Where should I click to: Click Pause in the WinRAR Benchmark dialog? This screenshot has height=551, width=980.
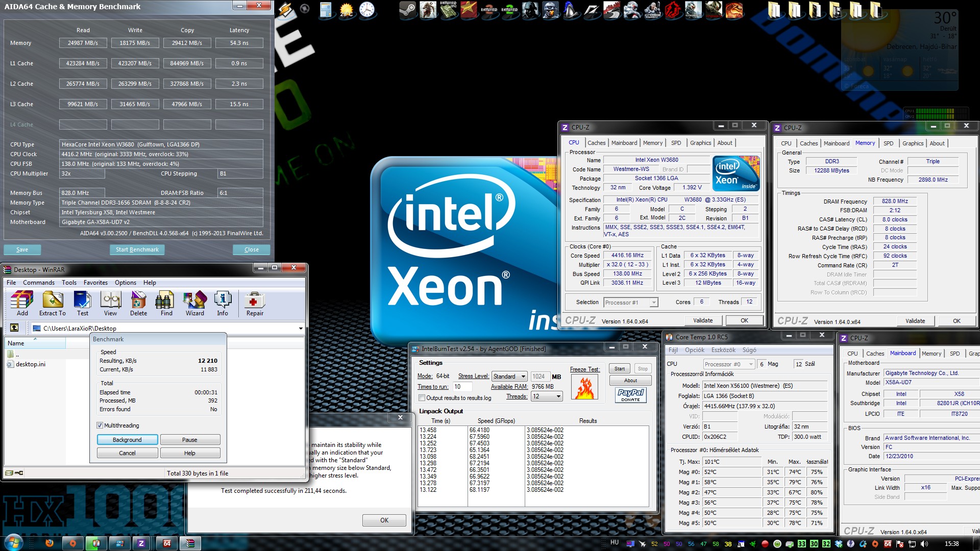pos(190,440)
